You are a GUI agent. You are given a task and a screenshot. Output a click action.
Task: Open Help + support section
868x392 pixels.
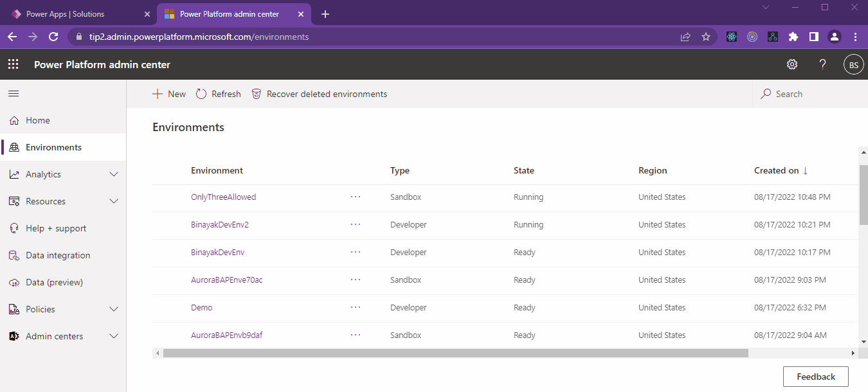click(57, 228)
